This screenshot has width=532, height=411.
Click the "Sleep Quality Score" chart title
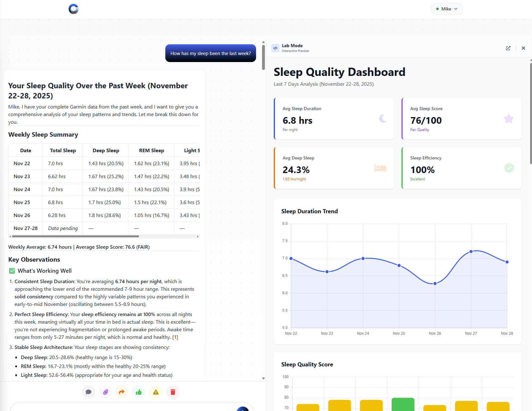click(x=307, y=364)
